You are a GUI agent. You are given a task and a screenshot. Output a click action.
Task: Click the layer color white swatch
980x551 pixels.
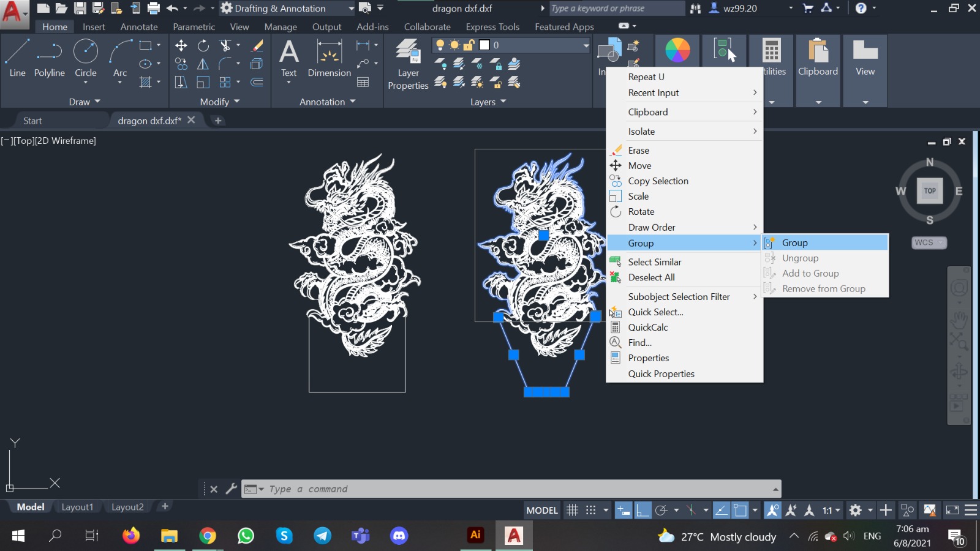484,45
